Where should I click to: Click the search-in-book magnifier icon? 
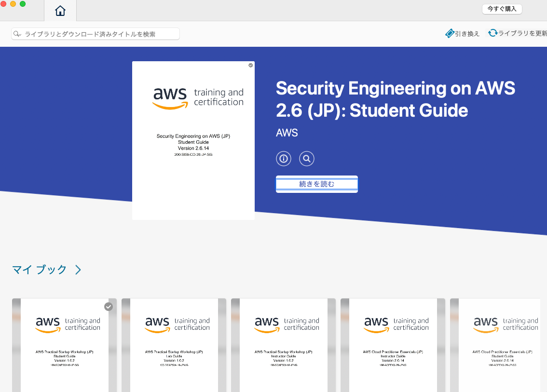307,159
